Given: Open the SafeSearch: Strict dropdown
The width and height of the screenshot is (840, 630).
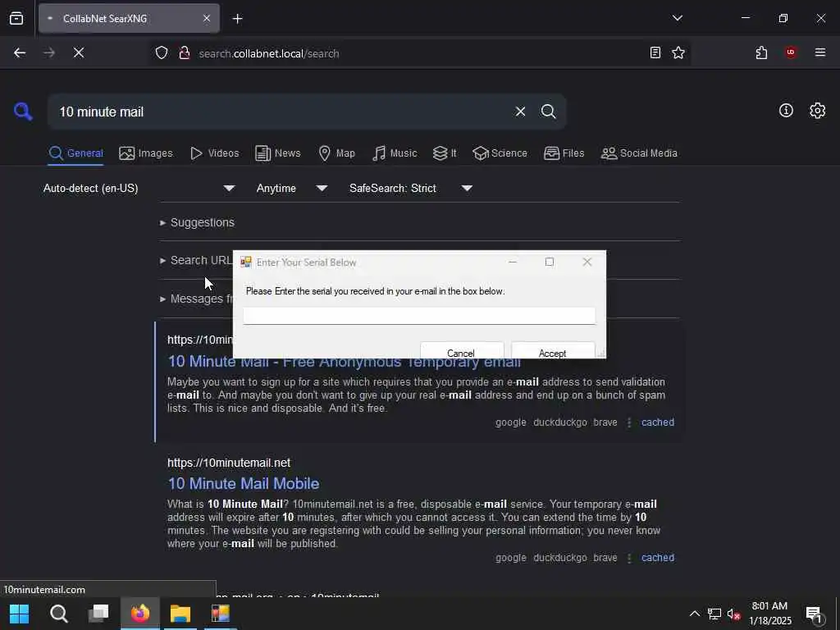Looking at the screenshot, I should (410, 188).
